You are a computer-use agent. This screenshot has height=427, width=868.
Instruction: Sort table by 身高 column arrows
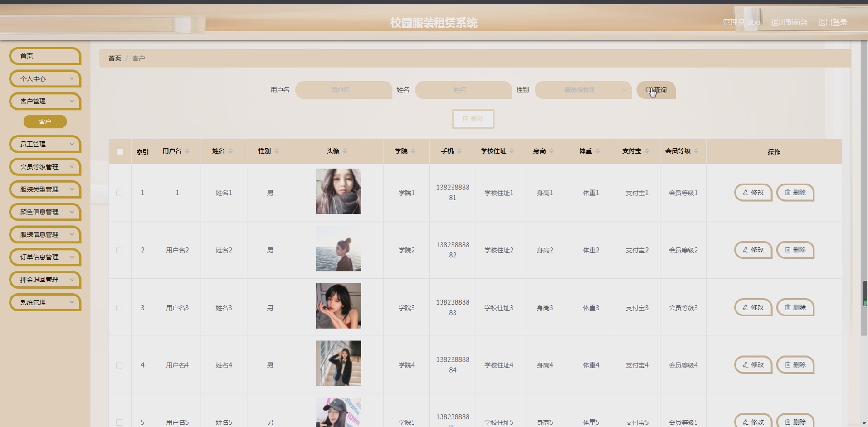(552, 151)
